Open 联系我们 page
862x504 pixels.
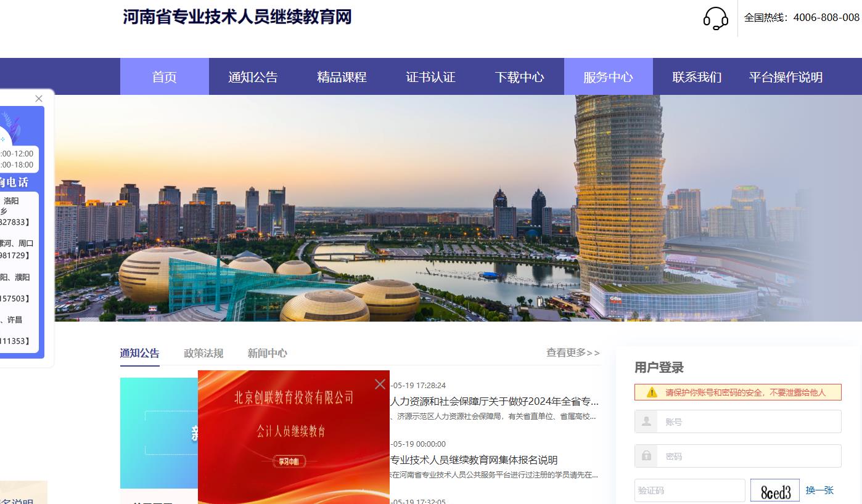point(697,77)
